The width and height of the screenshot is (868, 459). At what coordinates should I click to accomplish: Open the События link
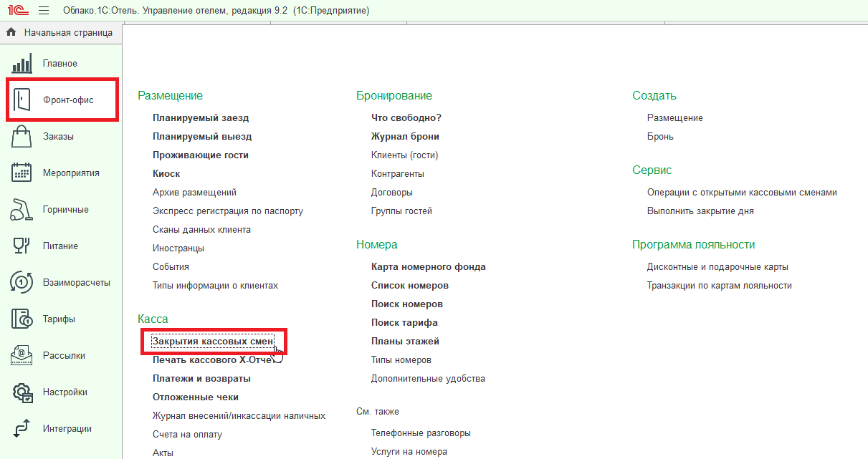pos(171,267)
